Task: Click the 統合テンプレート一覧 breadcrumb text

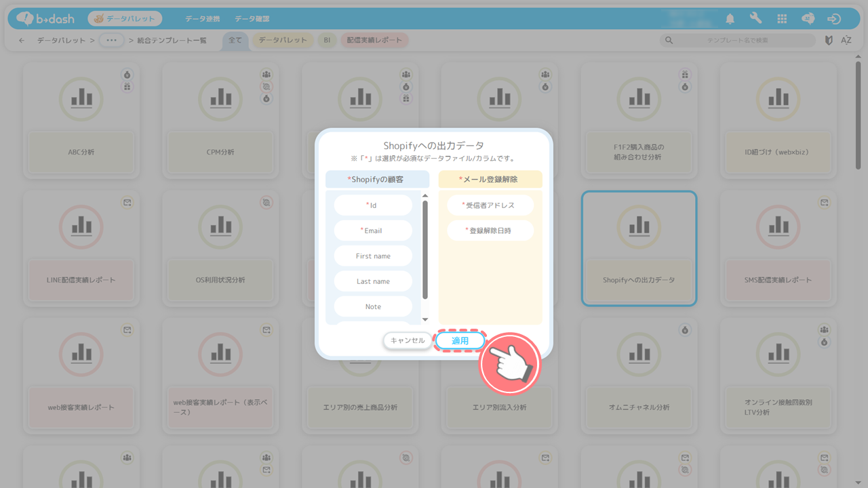Action: coord(172,41)
